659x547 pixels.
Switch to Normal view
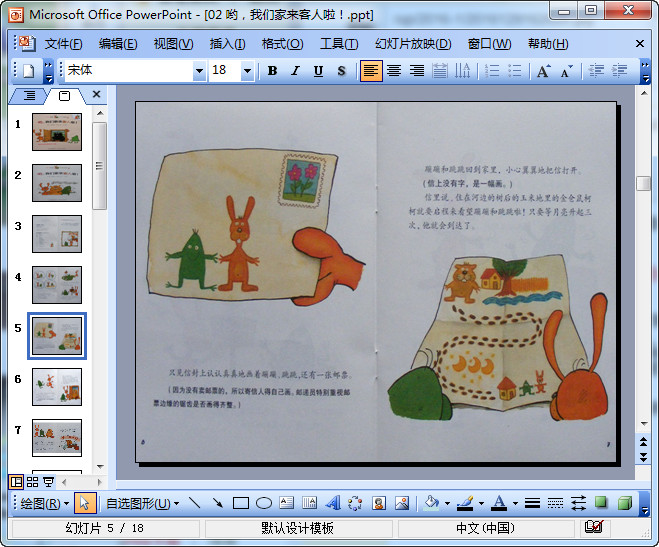click(16, 481)
